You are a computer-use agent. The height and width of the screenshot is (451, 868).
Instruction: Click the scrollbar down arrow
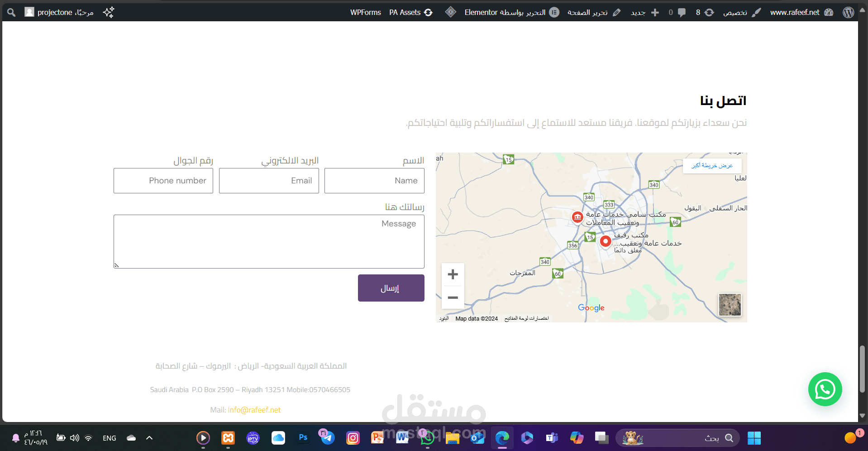(x=862, y=416)
